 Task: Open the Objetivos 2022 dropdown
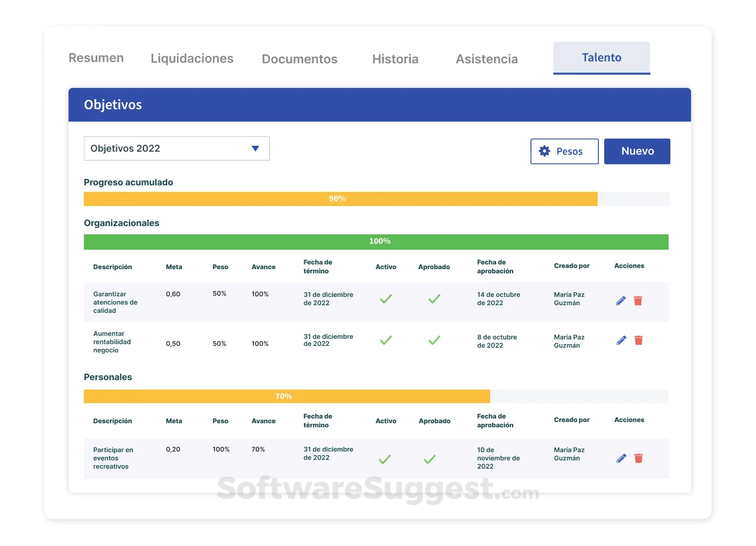[177, 149]
